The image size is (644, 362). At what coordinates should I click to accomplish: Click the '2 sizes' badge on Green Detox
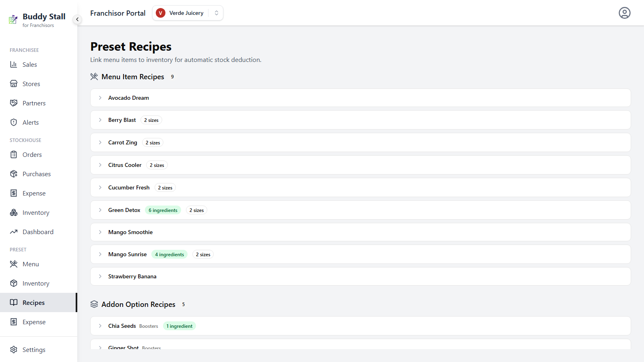[196, 210]
